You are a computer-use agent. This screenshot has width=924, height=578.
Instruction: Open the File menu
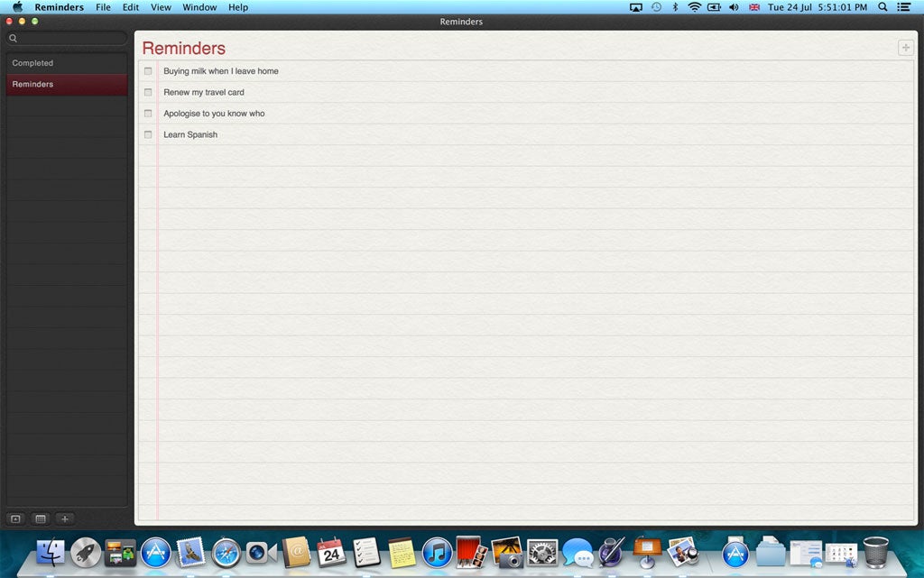(103, 7)
